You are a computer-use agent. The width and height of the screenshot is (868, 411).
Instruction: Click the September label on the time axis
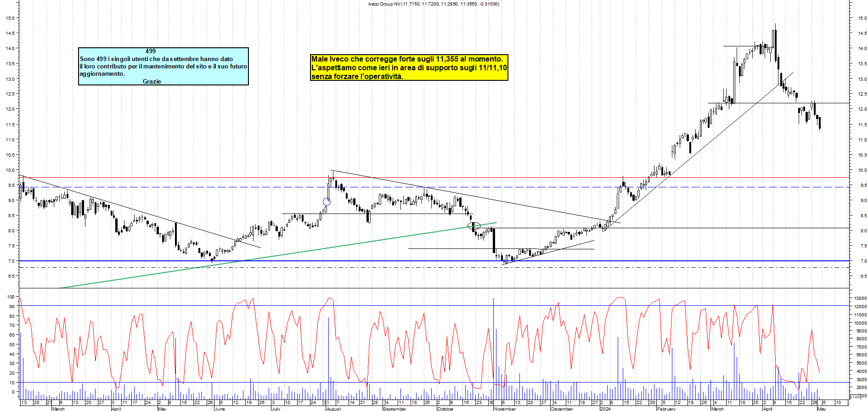(395, 409)
